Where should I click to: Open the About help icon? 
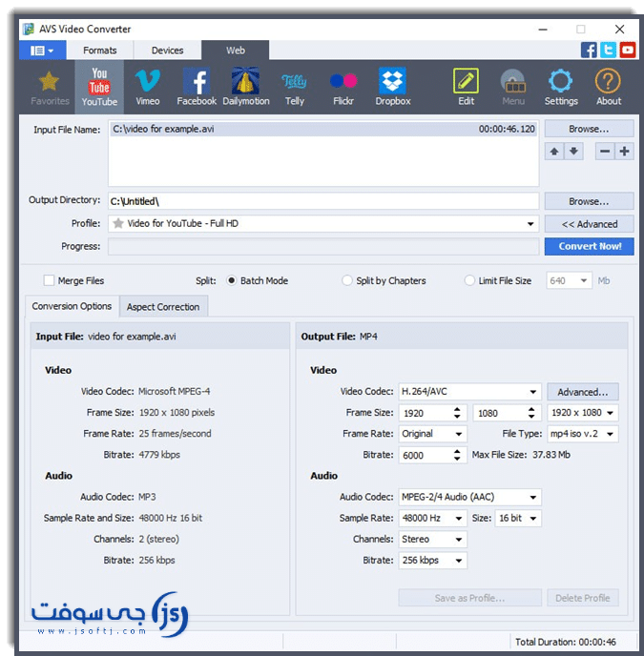[x=609, y=88]
